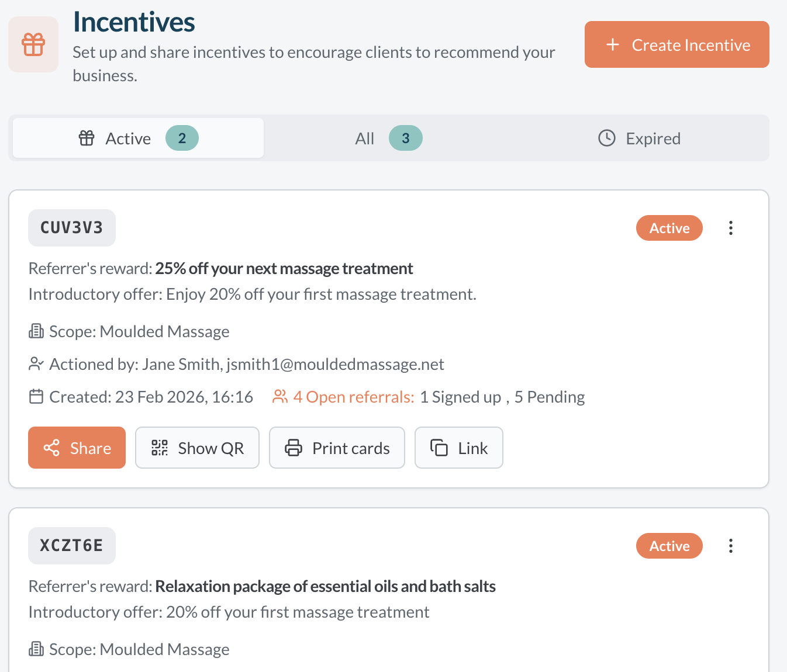The image size is (787, 672).
Task: Click the printer icon on Print cards
Action: 294,448
